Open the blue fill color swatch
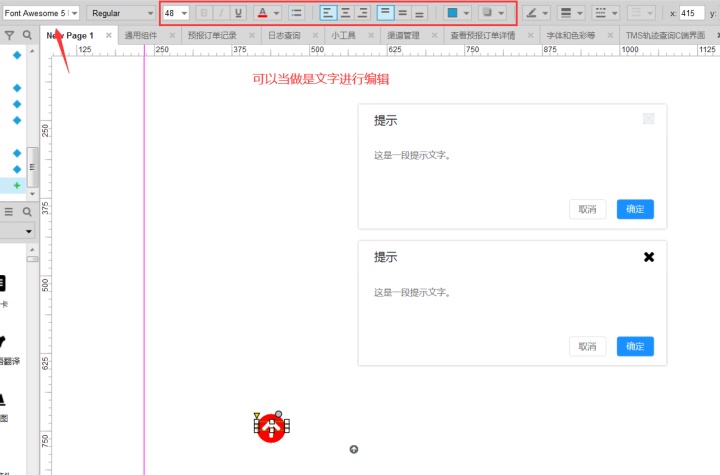The image size is (720, 475). (x=452, y=13)
